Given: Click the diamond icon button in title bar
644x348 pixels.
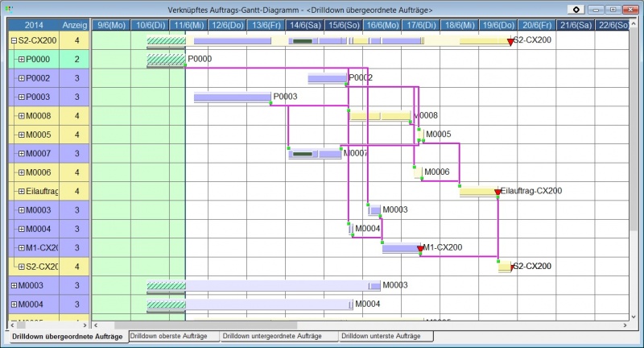Looking at the screenshot, I should (577, 9).
